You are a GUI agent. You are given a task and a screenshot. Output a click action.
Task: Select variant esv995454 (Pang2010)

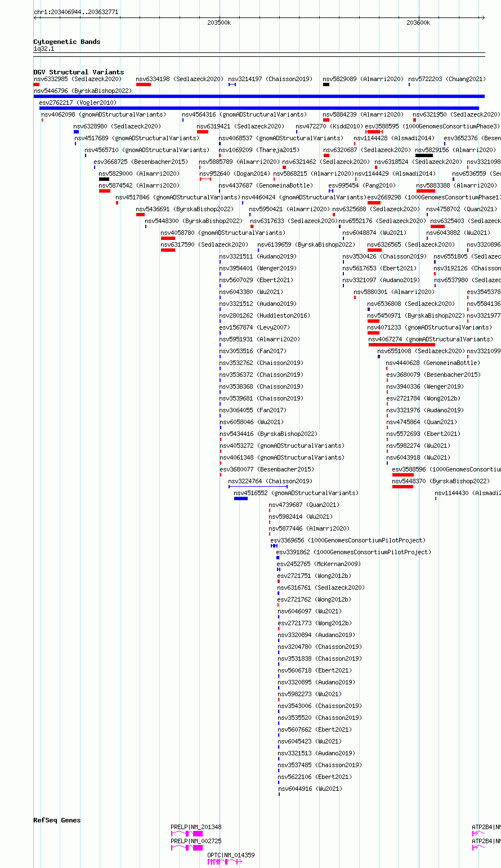(362, 185)
